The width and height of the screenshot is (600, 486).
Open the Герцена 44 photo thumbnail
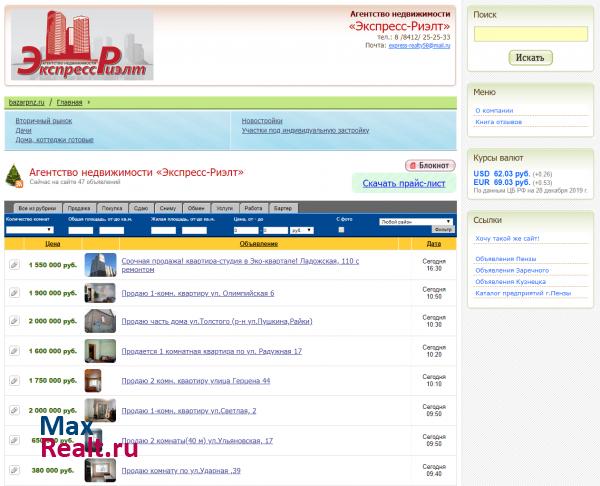pos(93,381)
